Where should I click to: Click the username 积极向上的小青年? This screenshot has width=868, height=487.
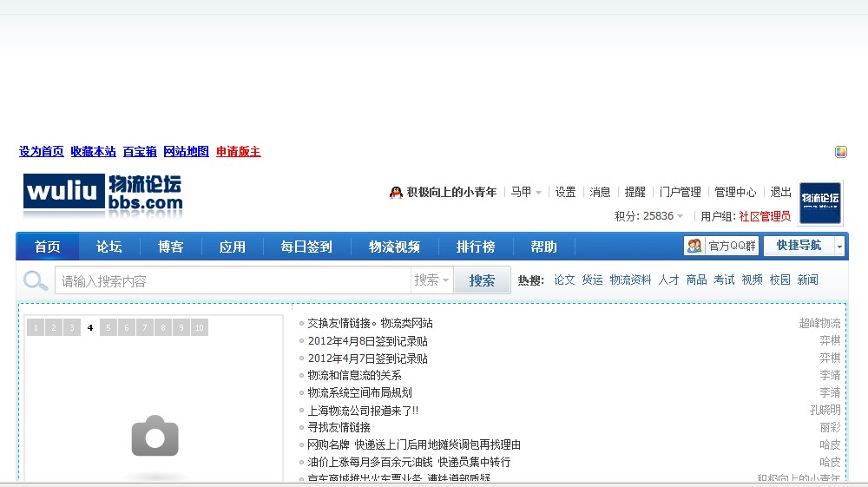click(x=451, y=192)
